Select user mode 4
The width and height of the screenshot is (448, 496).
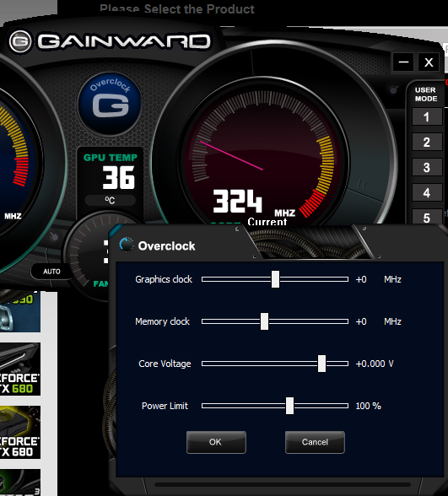pos(427,192)
